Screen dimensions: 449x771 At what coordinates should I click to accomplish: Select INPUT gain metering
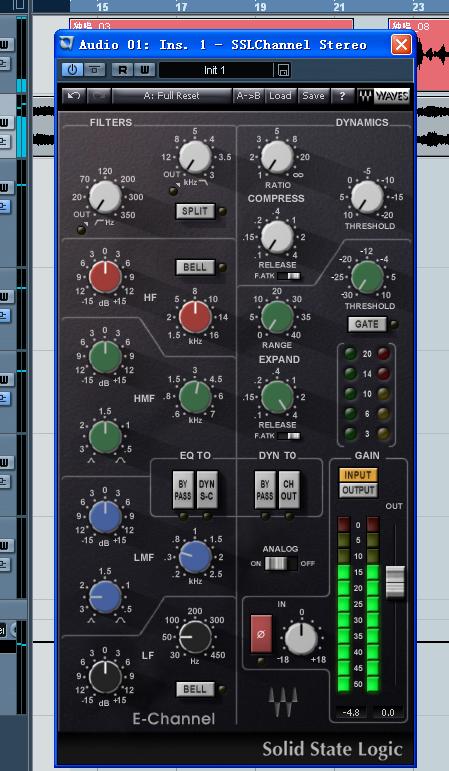pos(359,475)
